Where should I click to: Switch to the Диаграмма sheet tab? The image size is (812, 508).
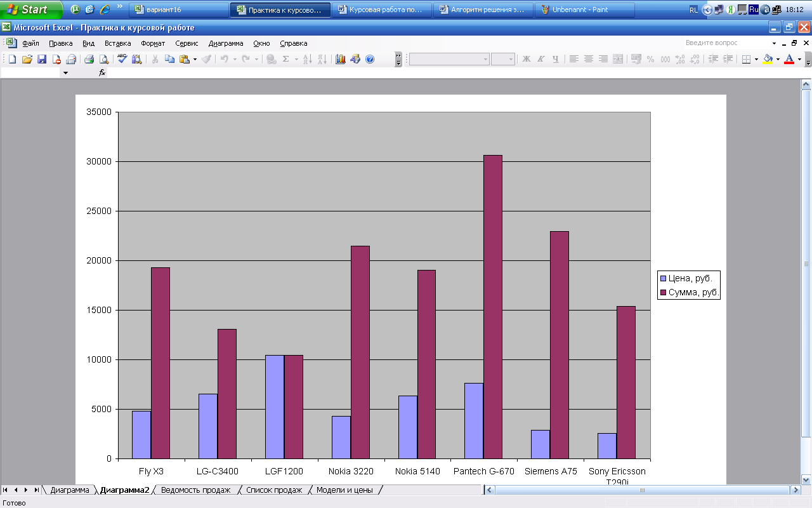click(70, 490)
